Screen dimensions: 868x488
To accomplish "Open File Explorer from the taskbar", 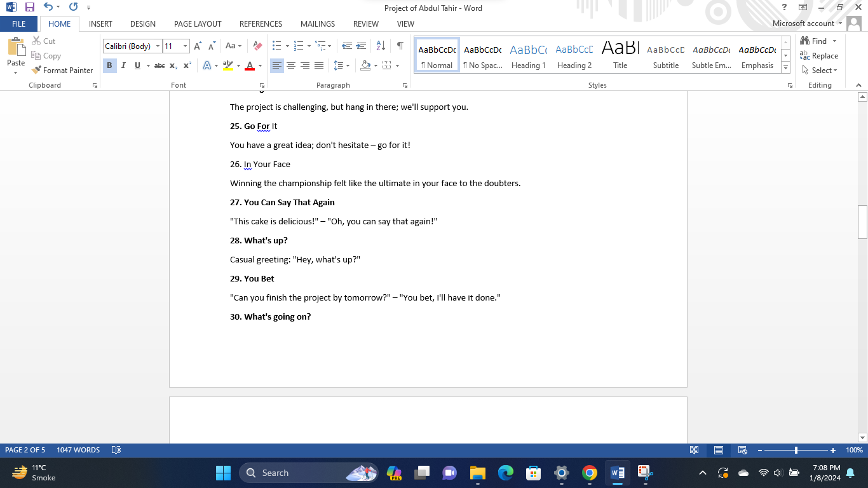I will pyautogui.click(x=478, y=473).
